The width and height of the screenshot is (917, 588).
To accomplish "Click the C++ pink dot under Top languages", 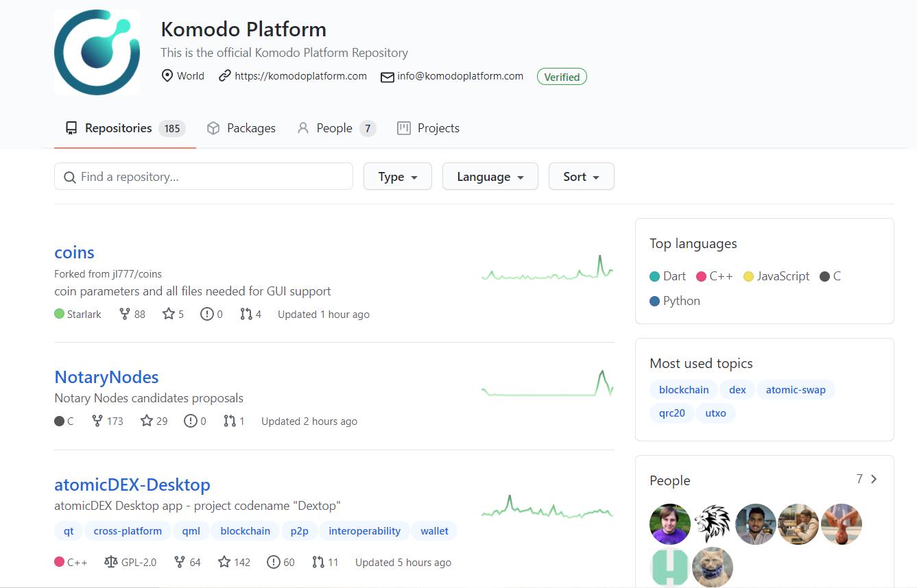I will click(701, 276).
